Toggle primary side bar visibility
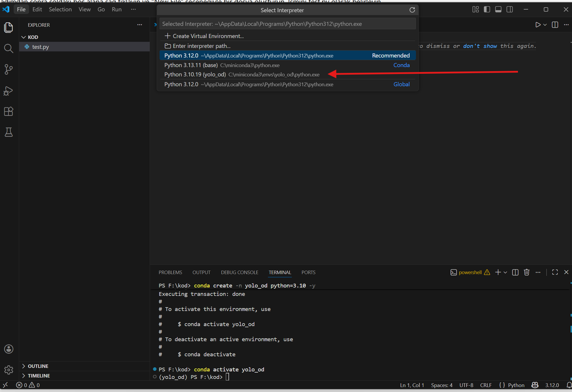The height and width of the screenshot is (392, 572). [x=487, y=10]
